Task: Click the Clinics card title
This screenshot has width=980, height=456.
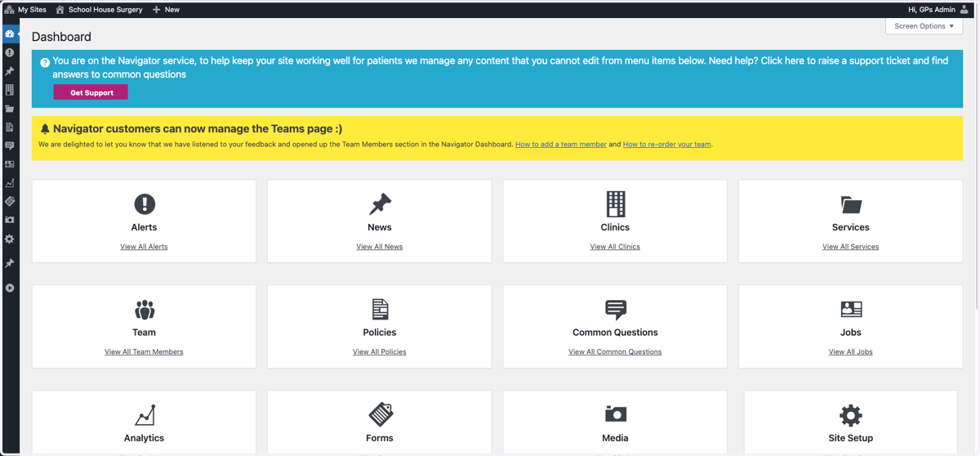Action: [x=615, y=227]
